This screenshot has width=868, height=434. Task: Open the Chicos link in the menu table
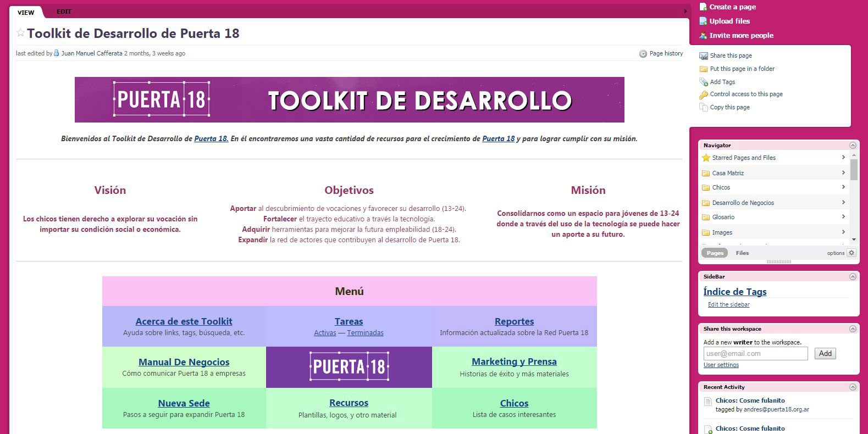coord(514,403)
